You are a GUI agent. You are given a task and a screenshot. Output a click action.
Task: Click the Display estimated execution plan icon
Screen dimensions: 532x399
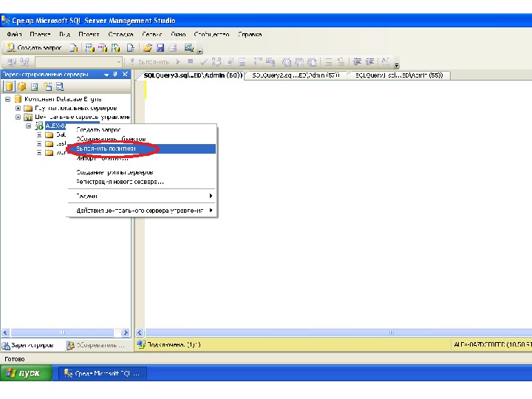[x=216, y=62]
